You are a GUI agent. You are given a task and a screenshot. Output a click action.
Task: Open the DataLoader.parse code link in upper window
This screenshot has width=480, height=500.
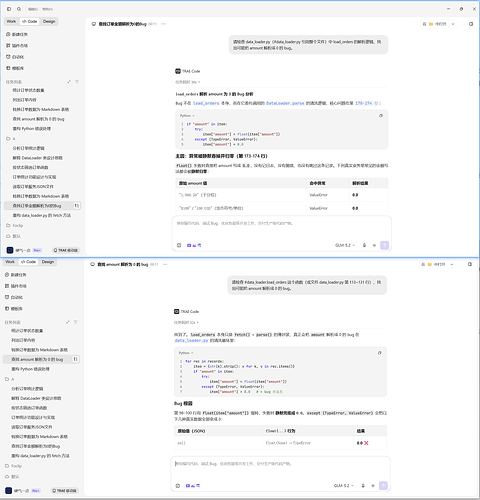pos(285,103)
